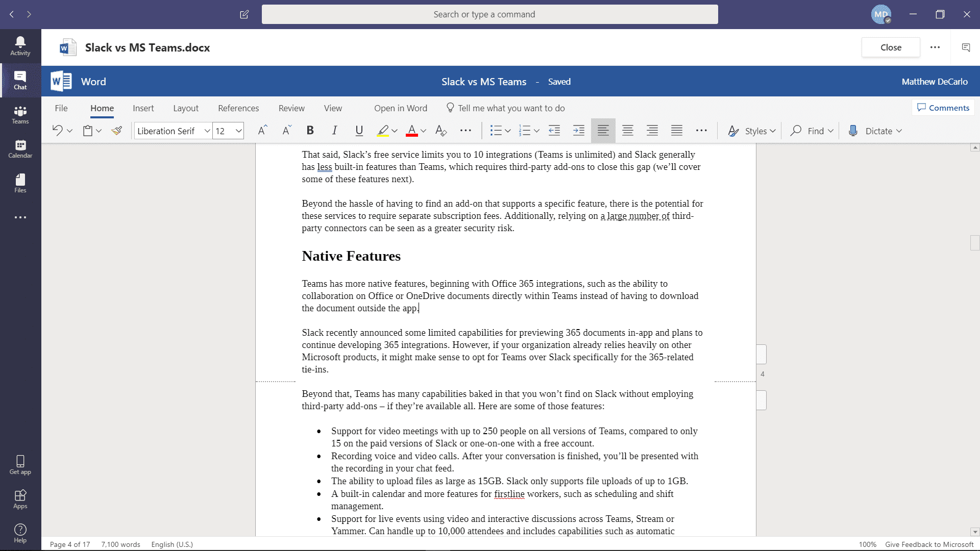The height and width of the screenshot is (551, 980).
Task: Open more font options ellipsis
Action: [x=465, y=131]
